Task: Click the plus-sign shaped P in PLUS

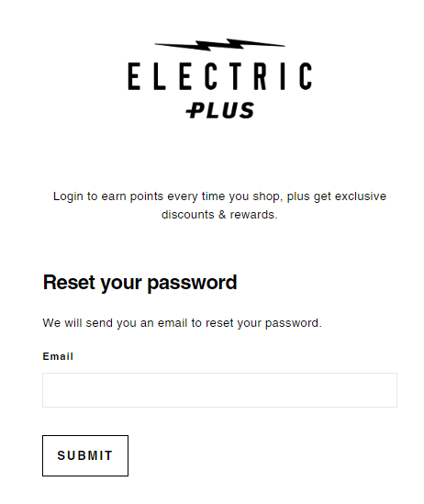Action: pos(195,110)
